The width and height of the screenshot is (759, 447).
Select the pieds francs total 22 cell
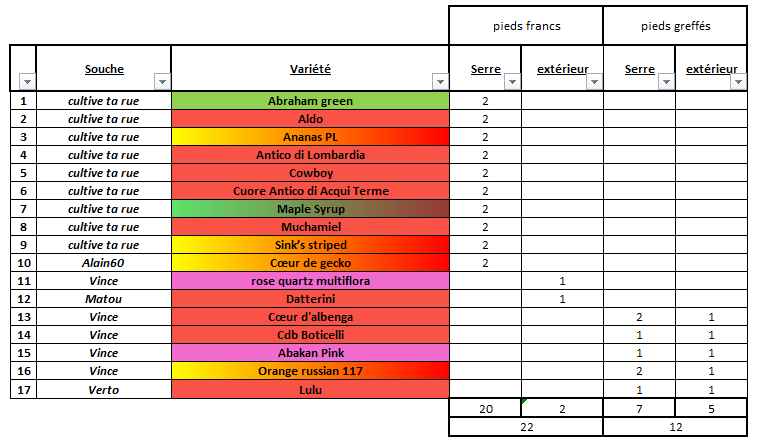526,427
